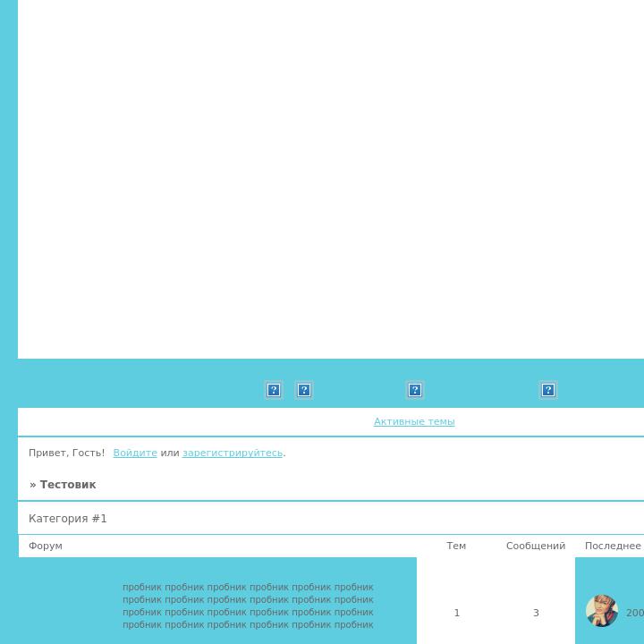Click the topics count value 1
This screenshot has height=644, width=644.
pos(457,613)
